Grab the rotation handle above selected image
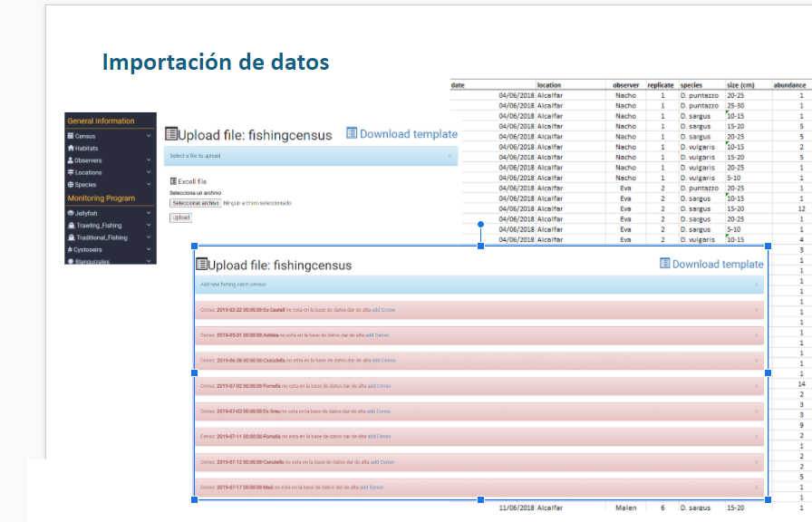 (x=480, y=224)
